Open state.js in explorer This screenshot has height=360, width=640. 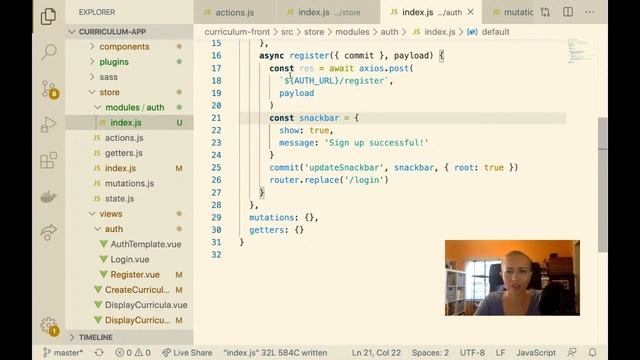point(129,198)
